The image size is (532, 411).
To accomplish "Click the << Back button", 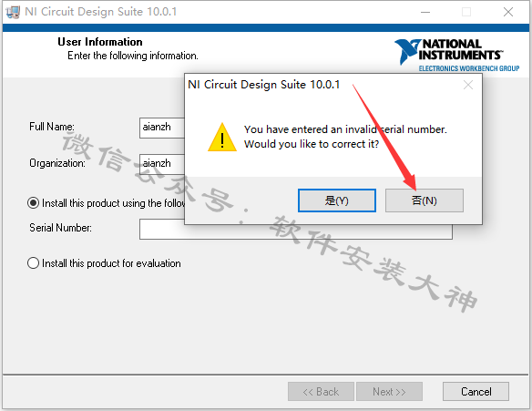I will click(321, 392).
